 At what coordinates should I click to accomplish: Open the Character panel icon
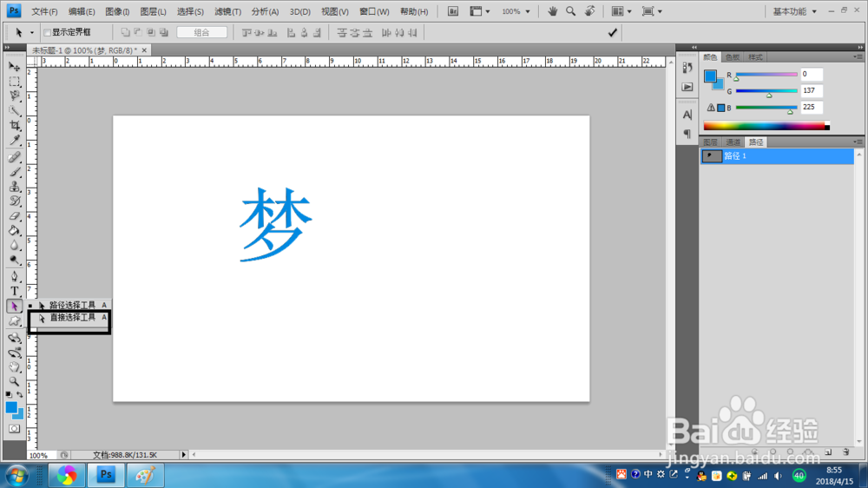[x=687, y=115]
